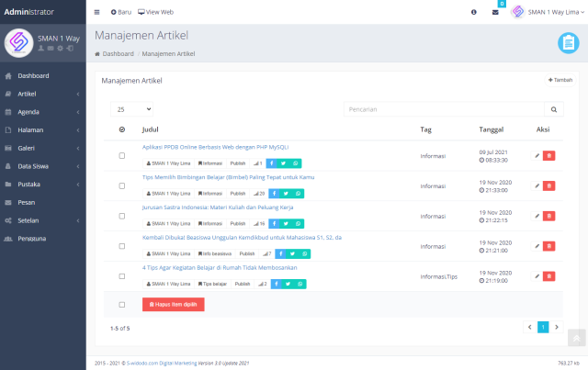Share Tips Memilih Bimbingan Belajar on Facebook
The height and width of the screenshot is (370, 588).
[273, 194]
